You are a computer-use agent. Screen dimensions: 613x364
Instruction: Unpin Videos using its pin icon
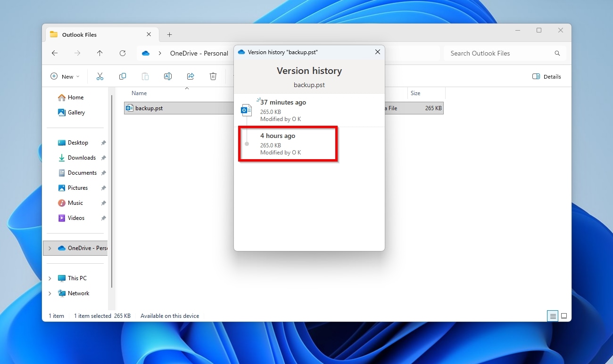pyautogui.click(x=104, y=218)
